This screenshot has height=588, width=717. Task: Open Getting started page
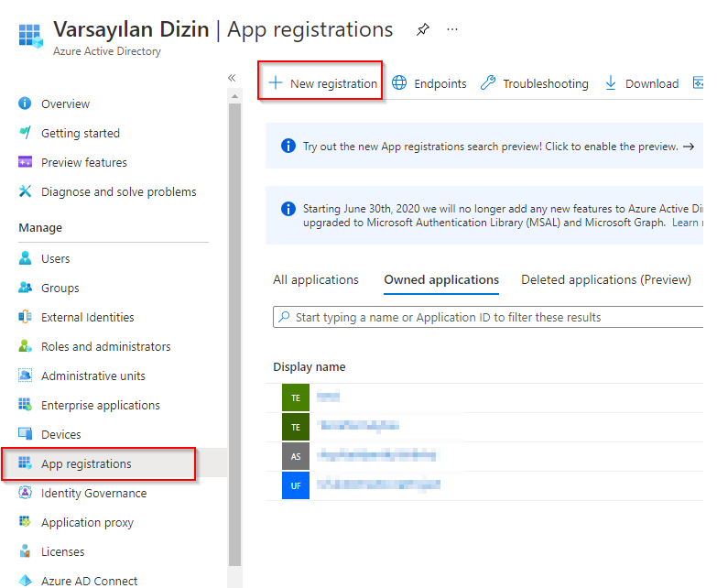click(80, 133)
